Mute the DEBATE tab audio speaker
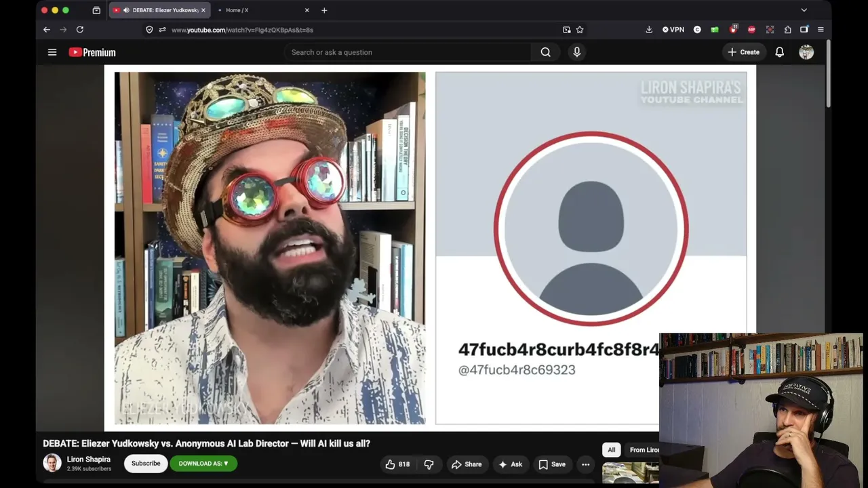The width and height of the screenshot is (868, 488). click(126, 10)
